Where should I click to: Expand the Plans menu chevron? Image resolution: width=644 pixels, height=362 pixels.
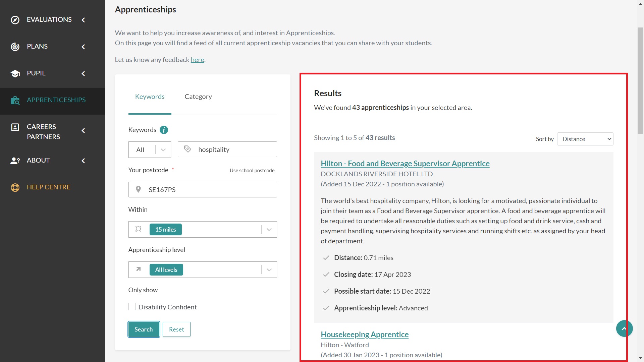coord(84,47)
